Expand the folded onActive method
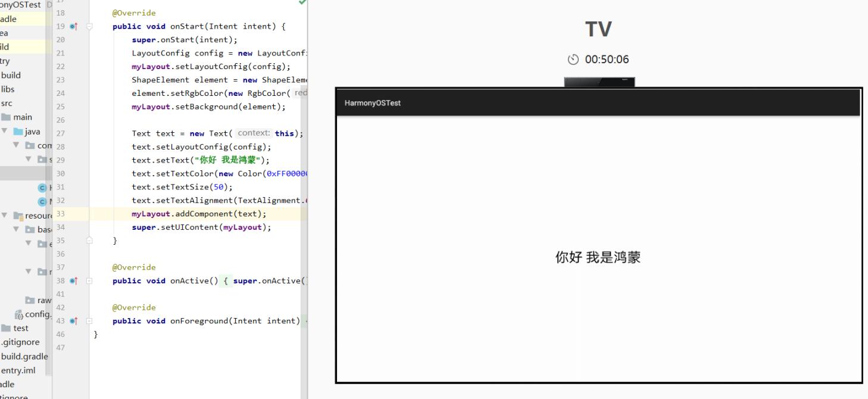The image size is (868, 399). 90,281
